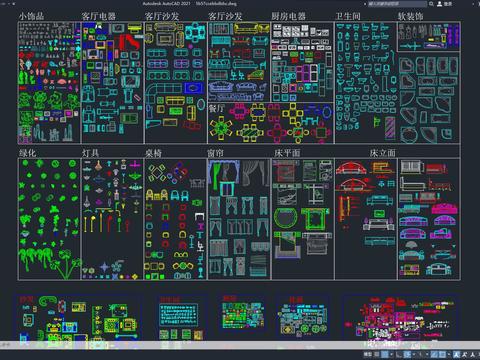Screen dimensions: 480x360
Task: Expand the object snap settings dropdown arrow
Action: pyautogui.click(x=449, y=354)
